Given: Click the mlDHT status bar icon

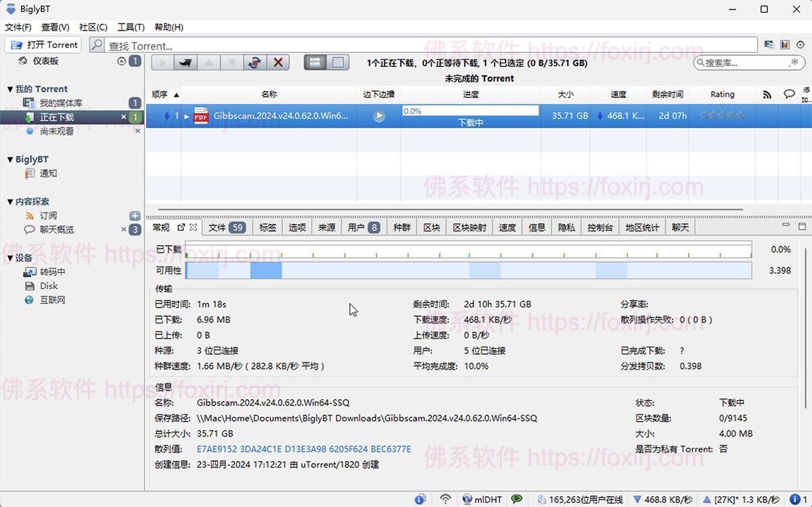Looking at the screenshot, I should click(x=469, y=499).
